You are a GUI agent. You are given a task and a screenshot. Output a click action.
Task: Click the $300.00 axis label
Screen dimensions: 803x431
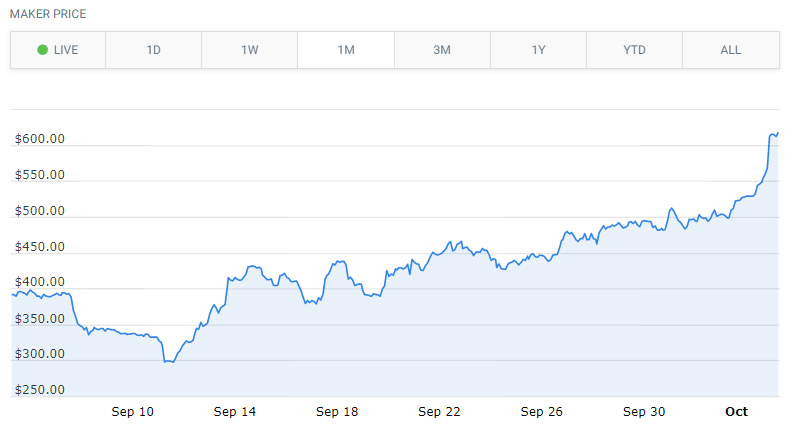[x=40, y=354]
